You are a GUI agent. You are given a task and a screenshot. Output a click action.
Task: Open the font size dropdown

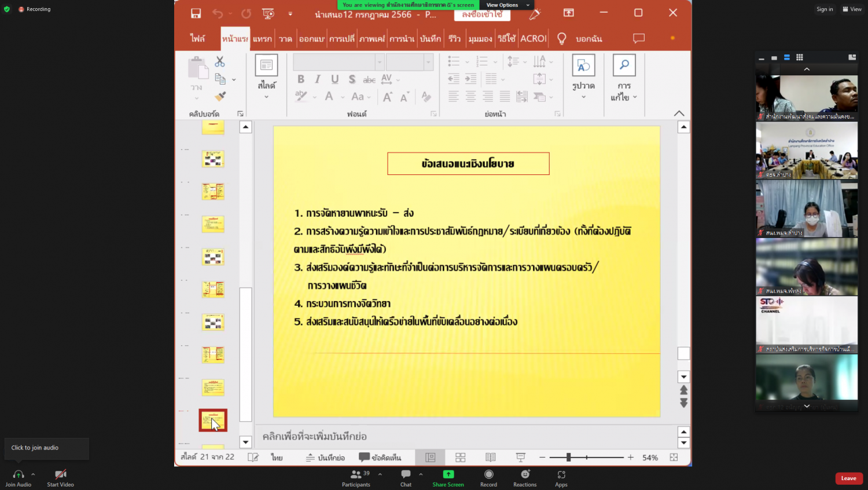click(x=428, y=61)
